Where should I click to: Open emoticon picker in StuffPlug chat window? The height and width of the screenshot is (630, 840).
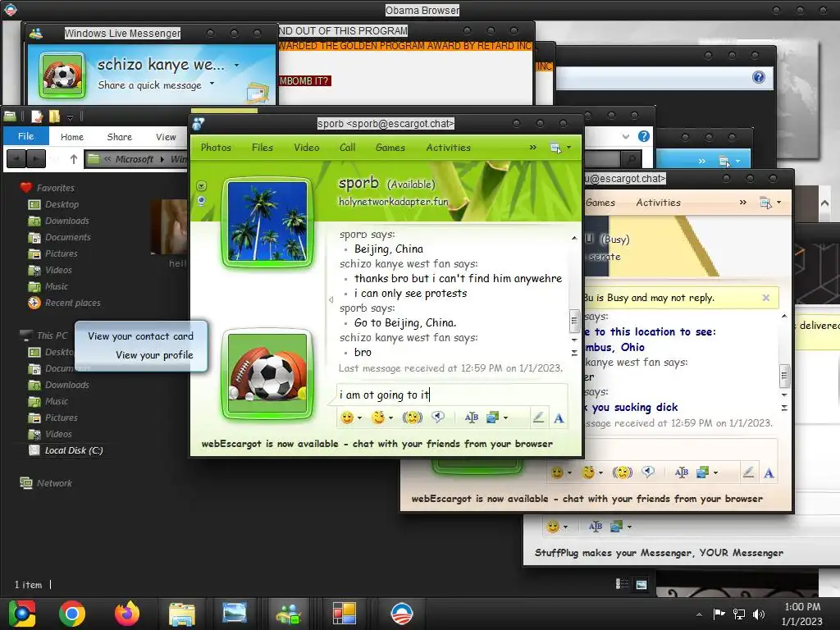(554, 527)
